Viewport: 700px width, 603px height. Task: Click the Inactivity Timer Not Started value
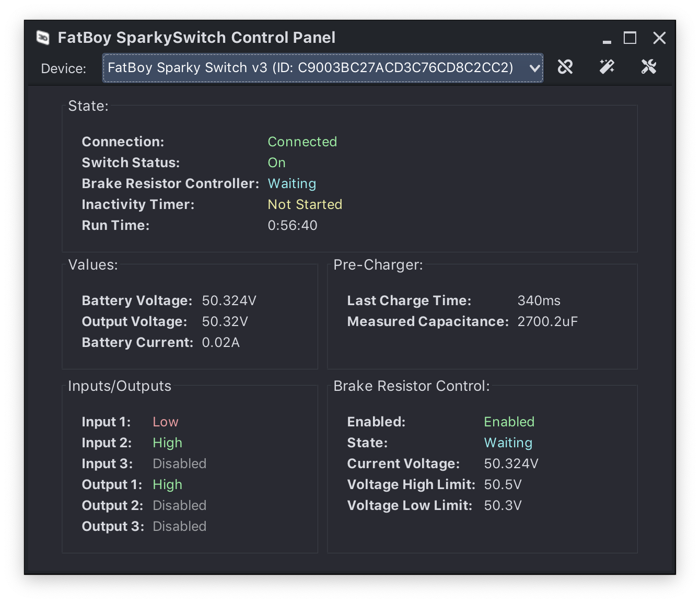click(x=305, y=204)
